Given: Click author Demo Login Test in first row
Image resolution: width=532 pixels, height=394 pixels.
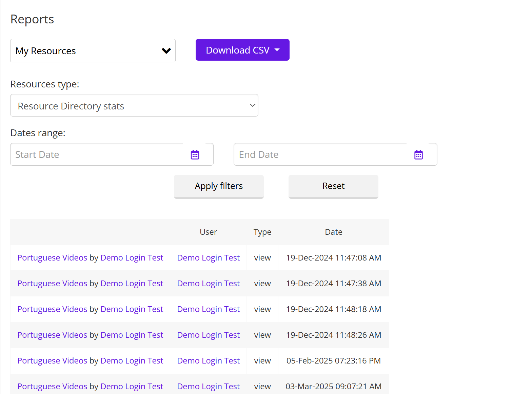Looking at the screenshot, I should pyautogui.click(x=132, y=258).
